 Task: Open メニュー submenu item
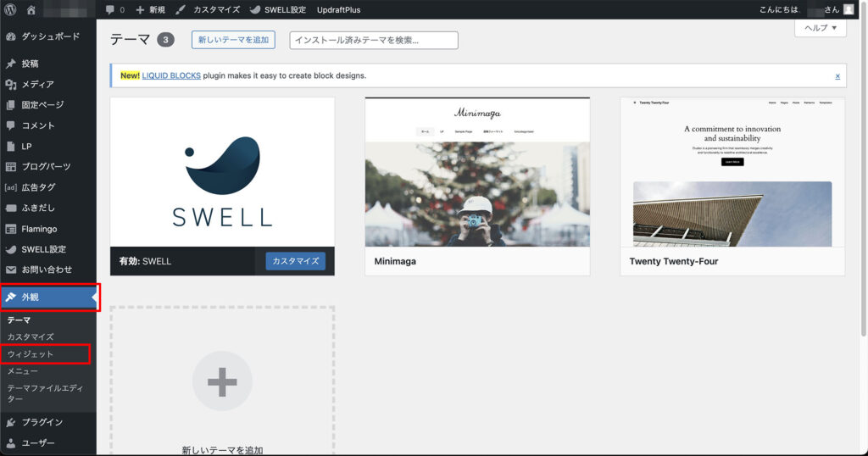coord(23,371)
